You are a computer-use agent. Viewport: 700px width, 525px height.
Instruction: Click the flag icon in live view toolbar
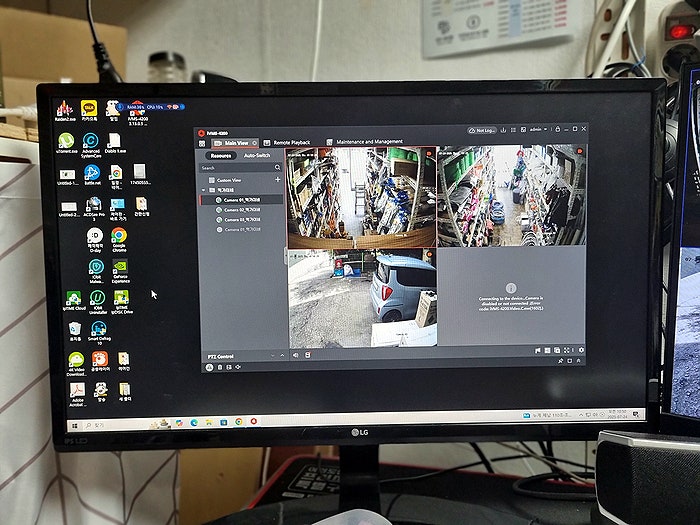click(538, 351)
